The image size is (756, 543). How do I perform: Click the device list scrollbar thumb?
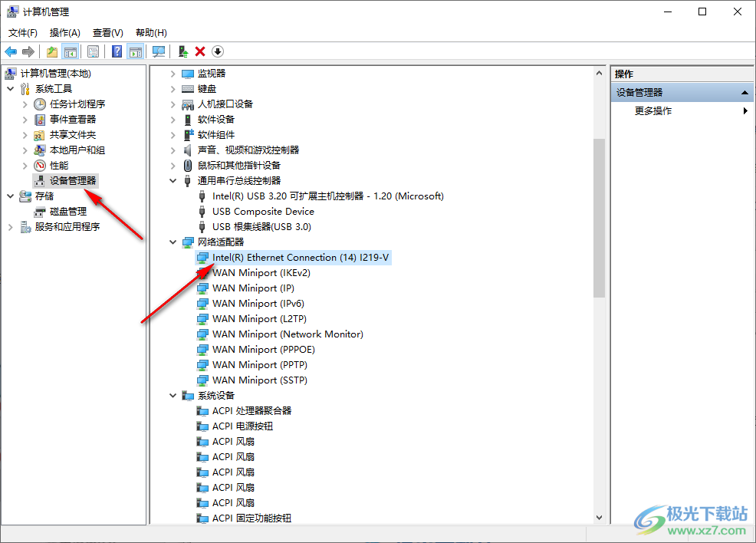pos(599,218)
